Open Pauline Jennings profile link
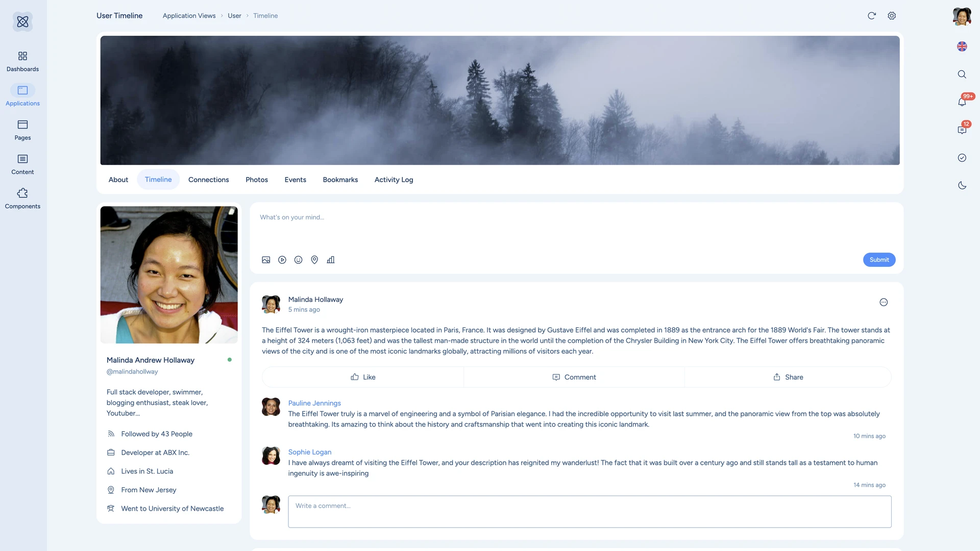 coord(314,403)
